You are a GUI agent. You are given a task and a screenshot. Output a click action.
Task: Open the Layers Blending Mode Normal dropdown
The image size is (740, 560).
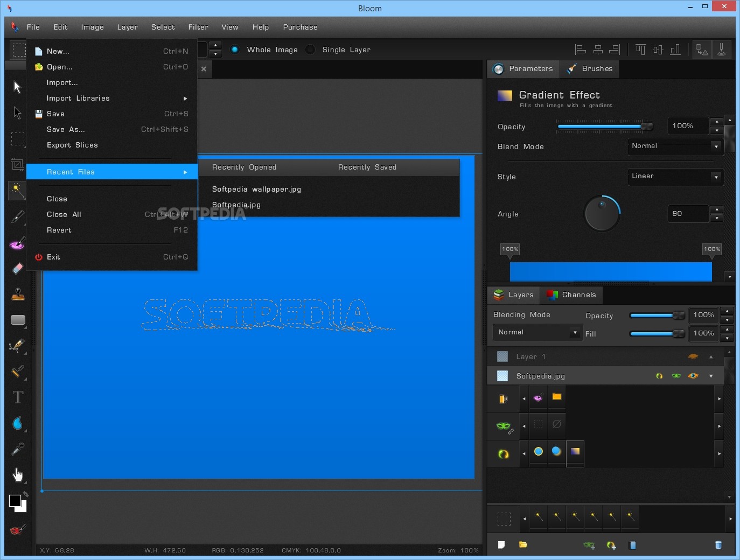coord(537,332)
